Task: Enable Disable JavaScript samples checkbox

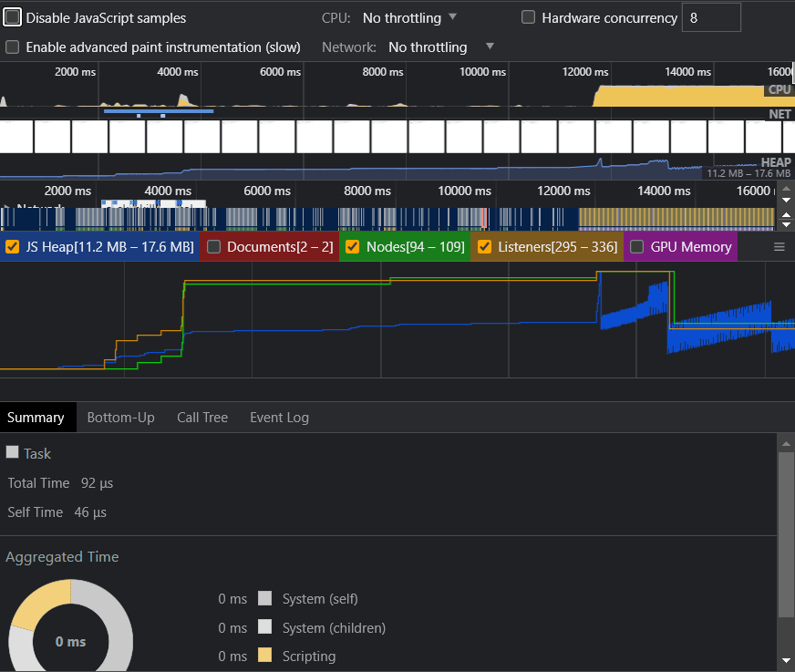Action: pyautogui.click(x=12, y=17)
